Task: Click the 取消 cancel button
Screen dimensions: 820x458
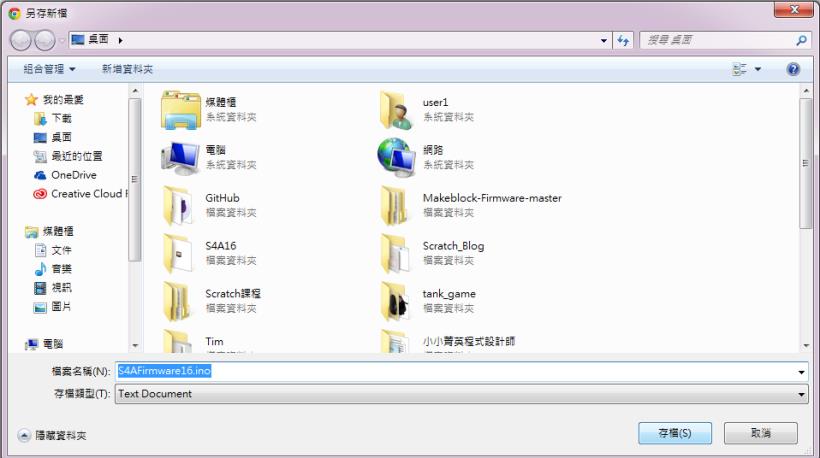Action: pyautogui.click(x=760, y=433)
